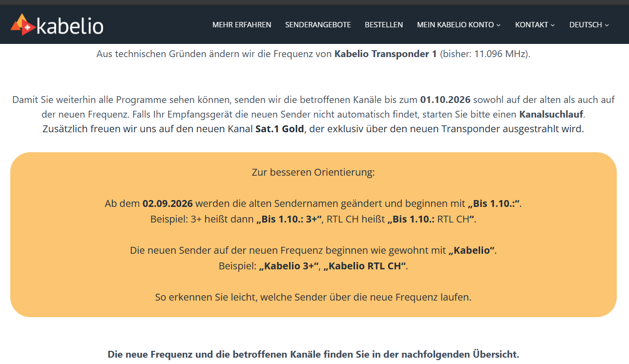Open the Deutsch language selector
This screenshot has height=364, width=629.
589,24
